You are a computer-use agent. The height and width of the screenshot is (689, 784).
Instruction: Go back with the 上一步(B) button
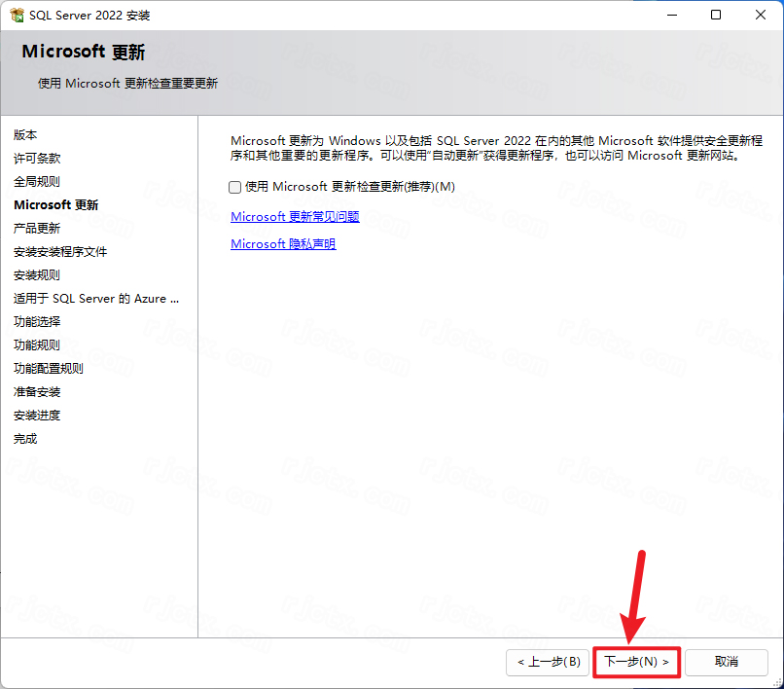tap(548, 662)
